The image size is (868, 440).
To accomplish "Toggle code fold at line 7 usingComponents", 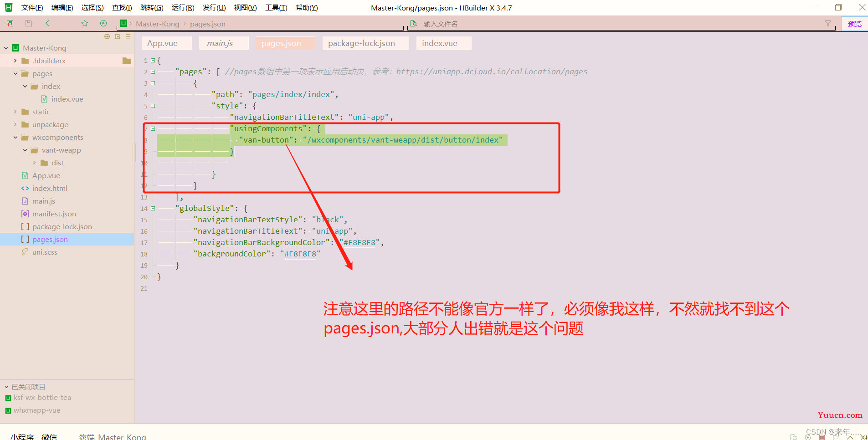I will [x=153, y=128].
